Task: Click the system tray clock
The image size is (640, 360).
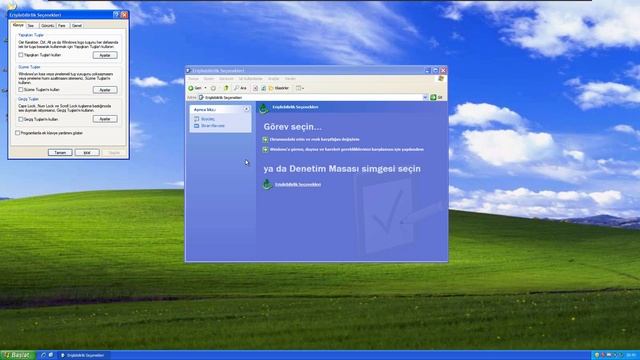Action: pyautogui.click(x=632, y=356)
